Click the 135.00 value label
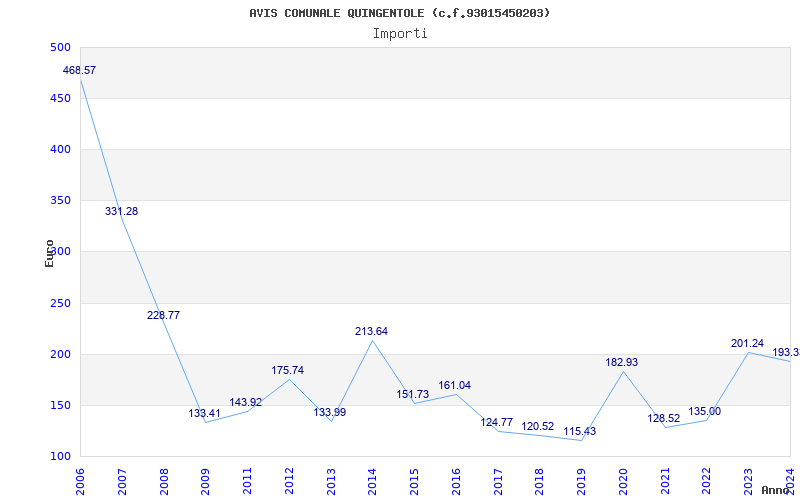The image size is (800, 500). pos(705,411)
